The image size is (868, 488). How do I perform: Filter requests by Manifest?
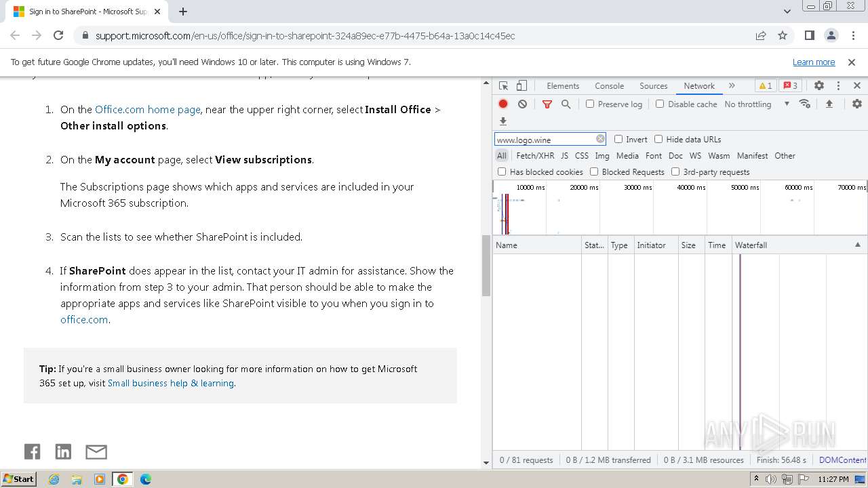coord(753,155)
